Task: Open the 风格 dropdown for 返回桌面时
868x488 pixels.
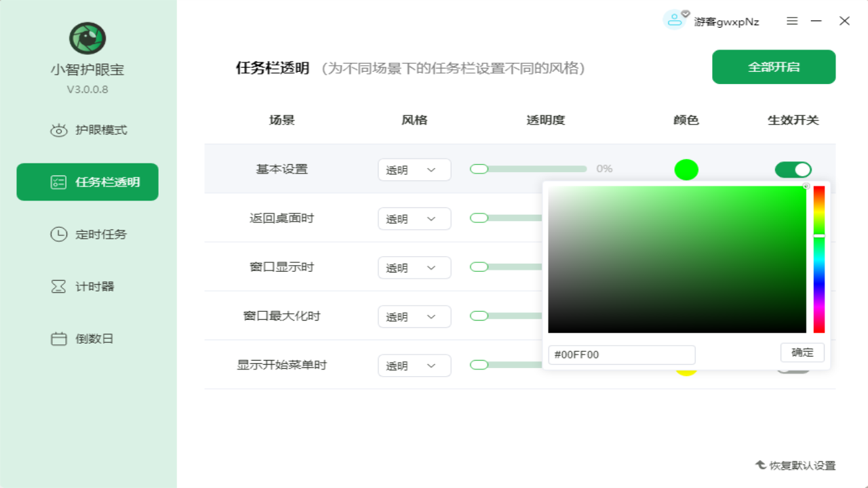Action: click(414, 218)
